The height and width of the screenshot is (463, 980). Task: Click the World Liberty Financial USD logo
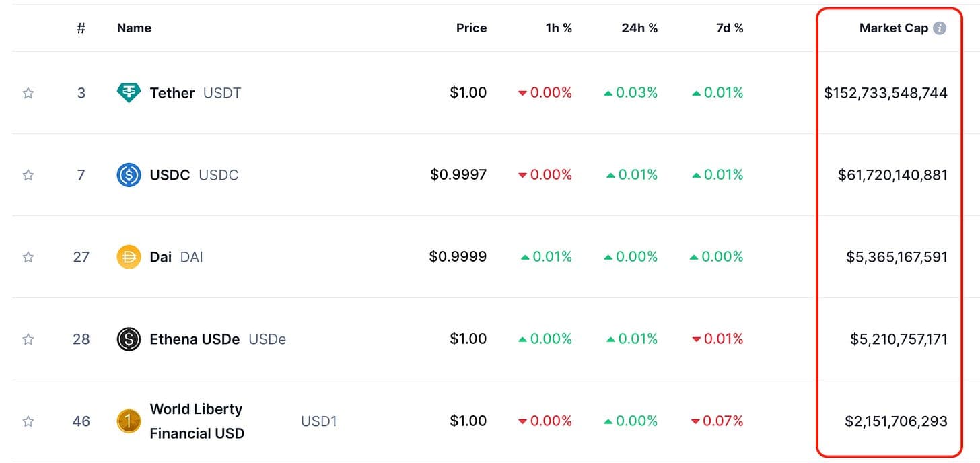tap(129, 421)
